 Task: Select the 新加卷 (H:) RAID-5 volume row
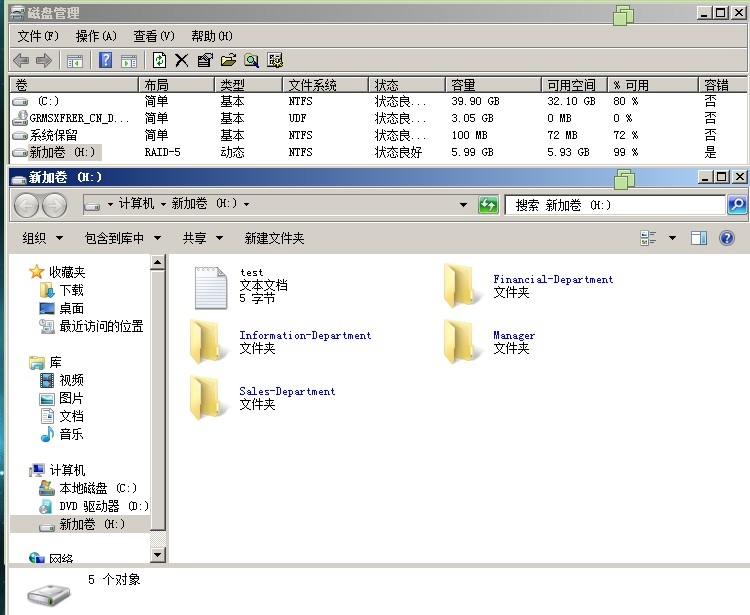point(378,152)
